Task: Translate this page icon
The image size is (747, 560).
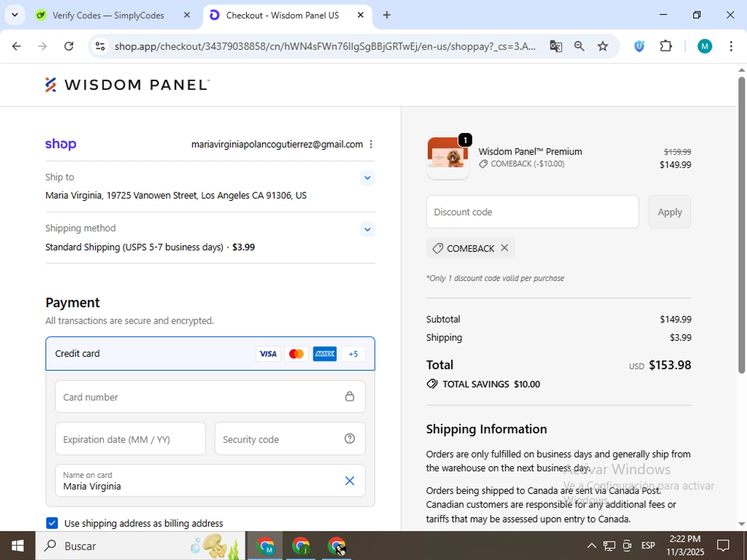Action: pos(556,46)
